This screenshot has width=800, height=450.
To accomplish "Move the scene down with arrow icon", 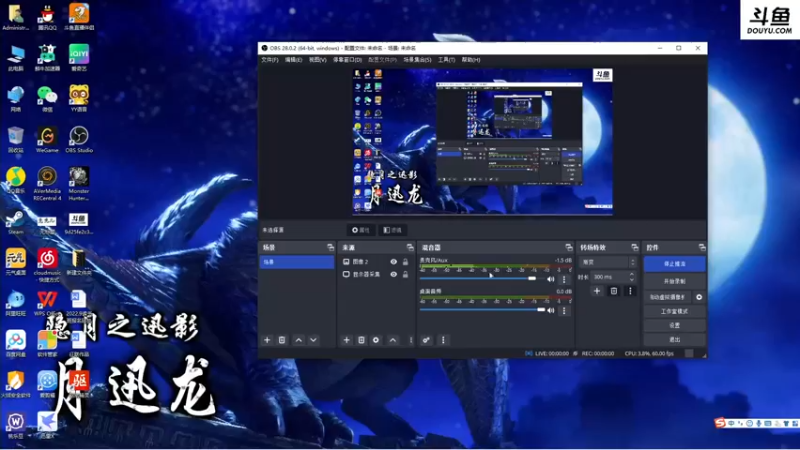I will 313,340.
